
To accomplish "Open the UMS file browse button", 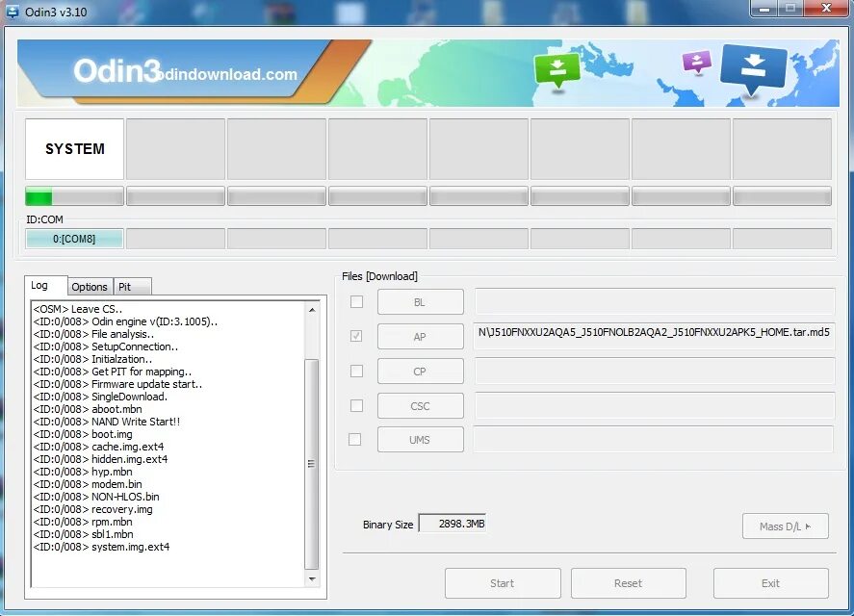I will [x=421, y=440].
